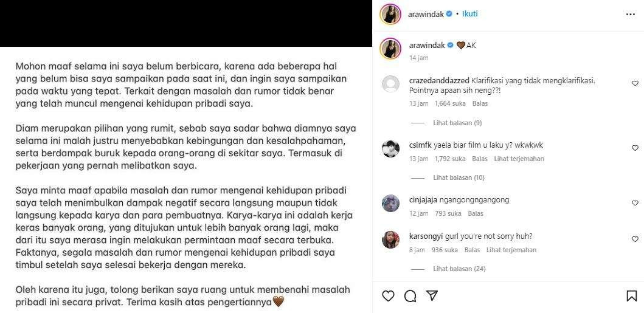Like the csimfk comment

point(635,148)
